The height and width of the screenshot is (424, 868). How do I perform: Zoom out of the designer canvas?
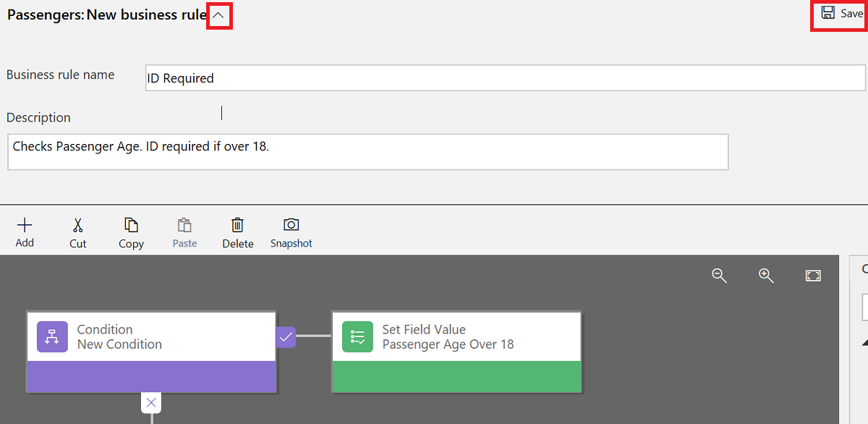click(719, 276)
